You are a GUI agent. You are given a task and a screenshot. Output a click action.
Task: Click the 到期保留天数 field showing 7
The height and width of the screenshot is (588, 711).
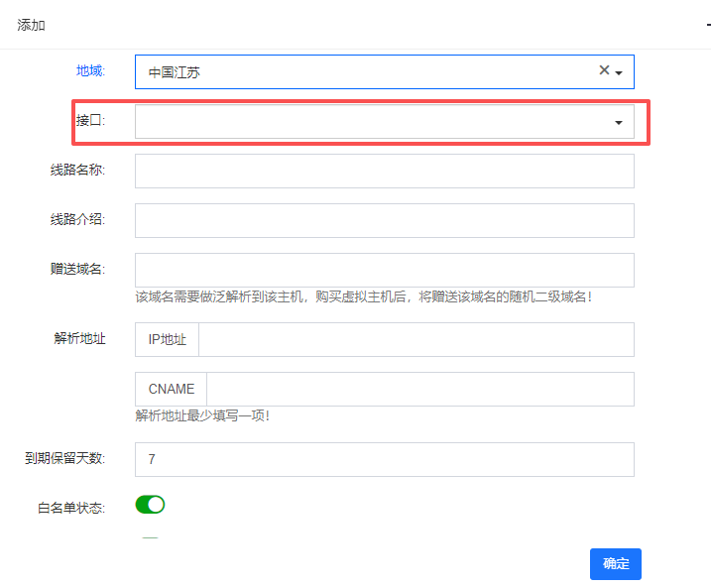[384, 459]
